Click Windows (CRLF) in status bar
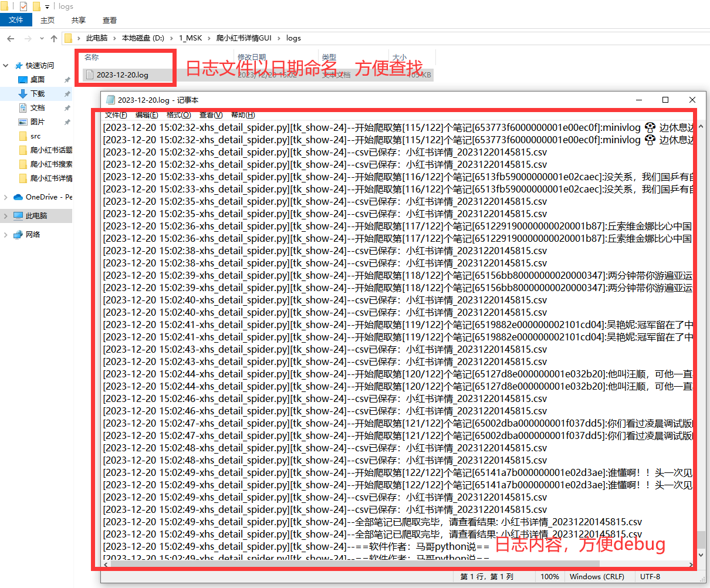This screenshot has width=710, height=588. pos(597,577)
